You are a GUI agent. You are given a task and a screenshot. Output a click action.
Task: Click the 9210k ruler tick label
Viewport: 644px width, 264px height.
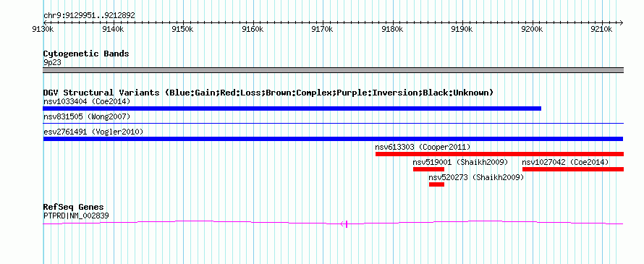[x=603, y=30]
